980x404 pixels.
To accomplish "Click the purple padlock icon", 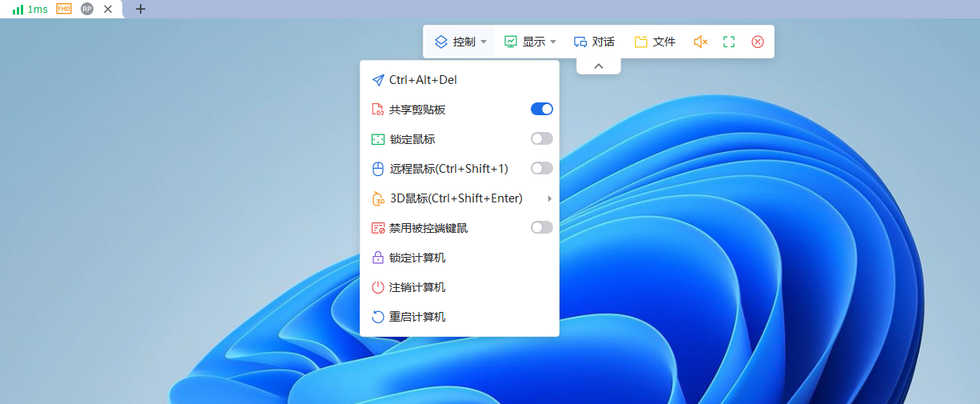I will click(x=378, y=258).
